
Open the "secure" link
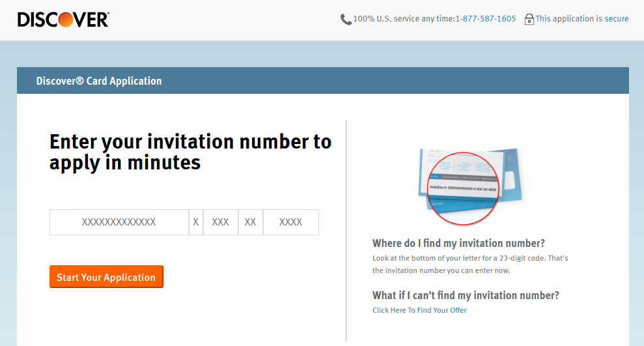[x=616, y=19]
